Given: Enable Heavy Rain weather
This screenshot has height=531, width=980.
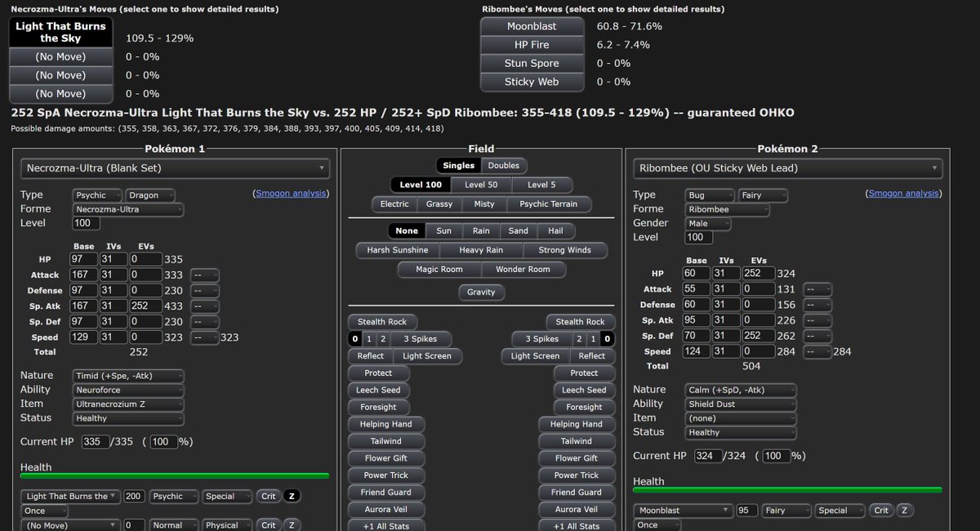Looking at the screenshot, I should click(482, 250).
